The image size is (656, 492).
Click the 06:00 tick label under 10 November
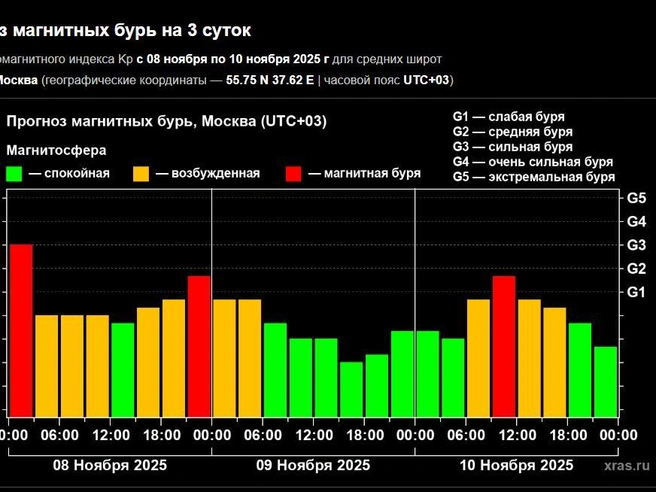[466, 435]
